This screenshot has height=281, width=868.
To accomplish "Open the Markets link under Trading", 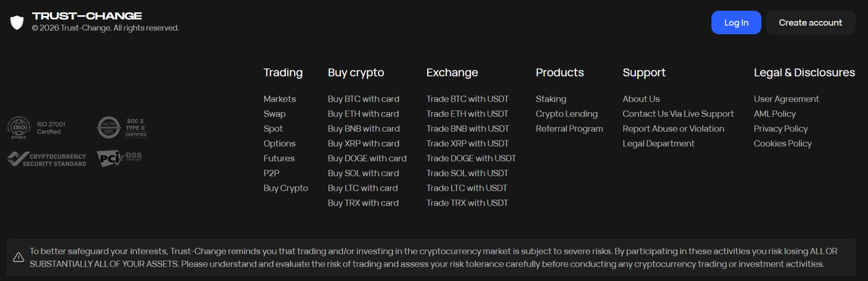I will (x=280, y=99).
